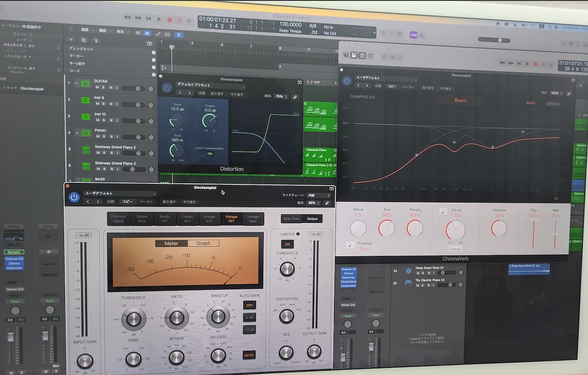
Task: Open Compressor view size 99% dropdown
Action: [313, 203]
